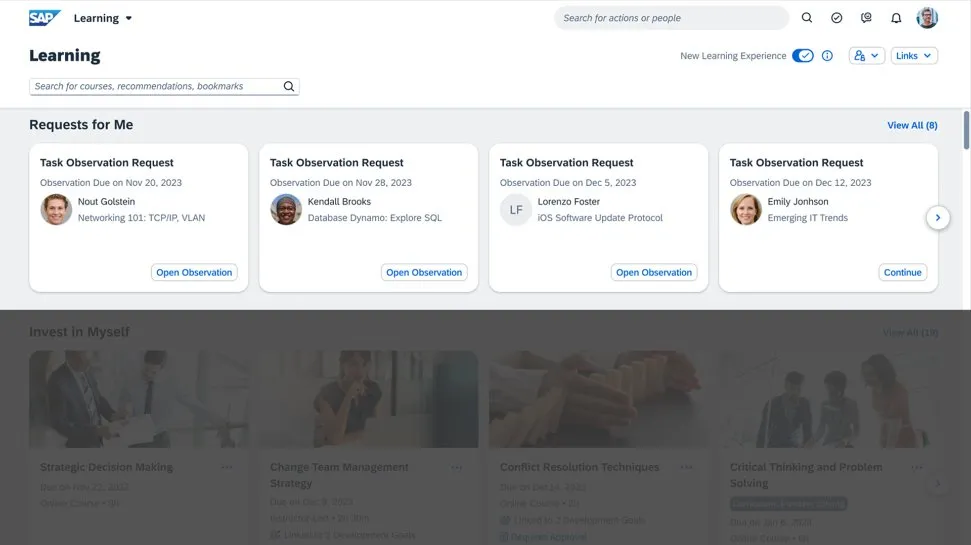Click the SAP logo in the header
Viewport: 971px width, 545px height.
45,18
